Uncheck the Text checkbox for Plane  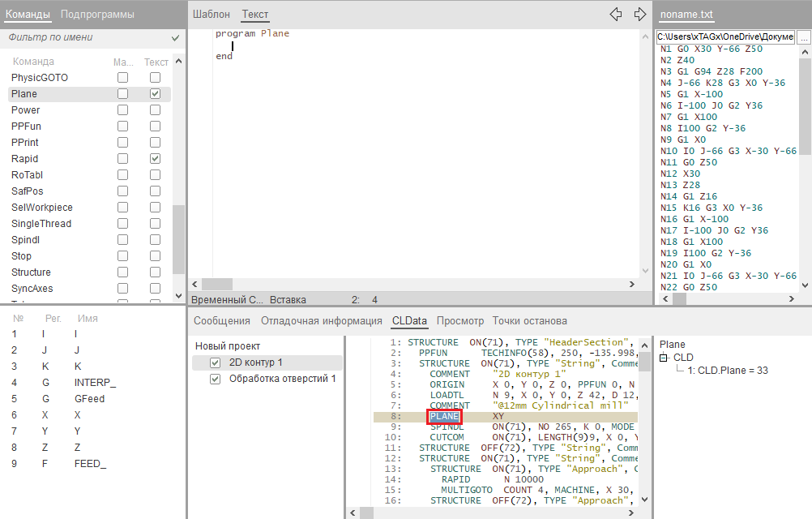(155, 94)
